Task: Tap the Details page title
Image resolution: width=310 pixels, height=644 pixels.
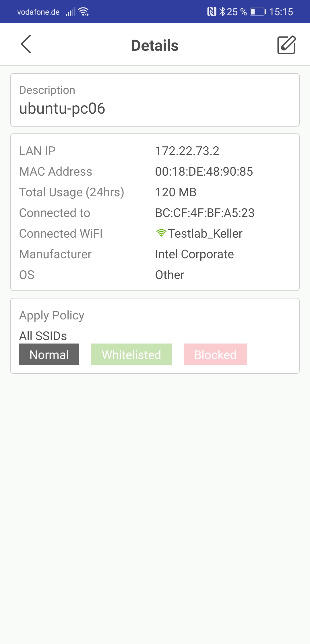Action: click(x=155, y=45)
